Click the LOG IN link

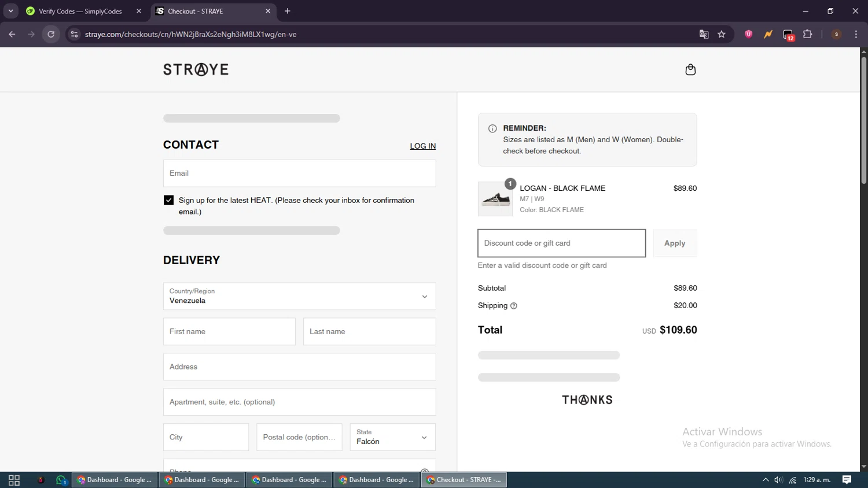click(423, 146)
